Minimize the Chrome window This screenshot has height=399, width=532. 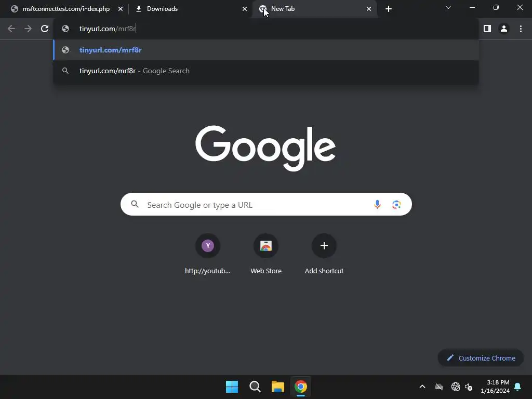point(472,7)
